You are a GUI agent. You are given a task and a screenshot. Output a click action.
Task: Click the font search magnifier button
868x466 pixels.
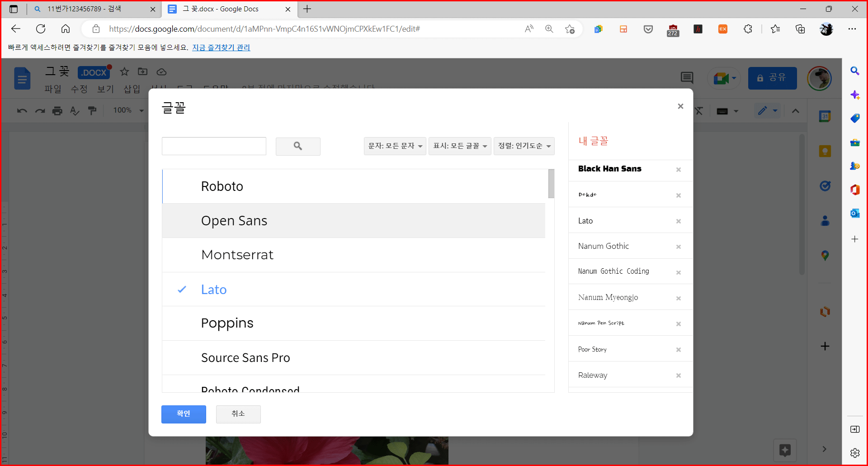298,146
